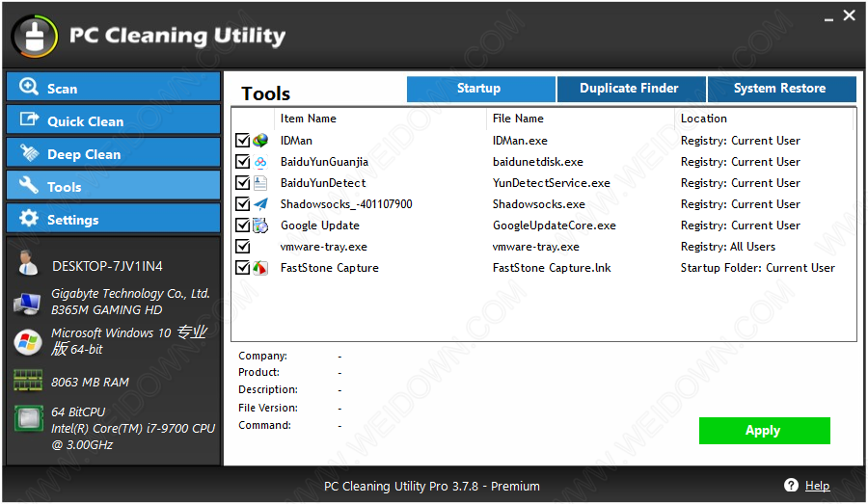Select the YunDetectService.exe cell
Screen dimensions: 868x504
[552, 182]
